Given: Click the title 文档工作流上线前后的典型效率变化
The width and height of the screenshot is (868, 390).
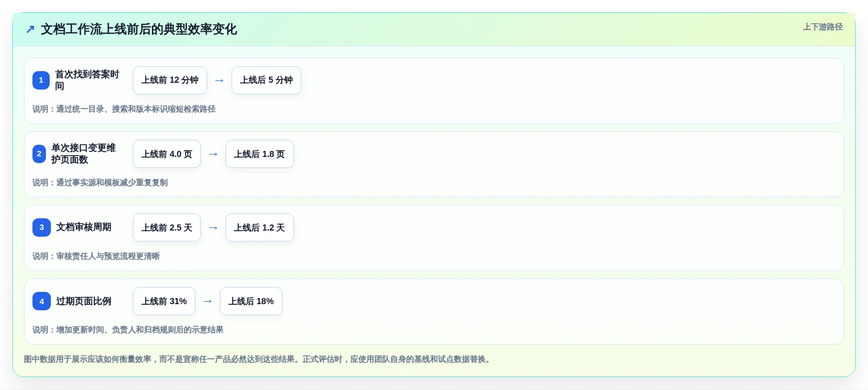Looking at the screenshot, I should pyautogui.click(x=139, y=29).
